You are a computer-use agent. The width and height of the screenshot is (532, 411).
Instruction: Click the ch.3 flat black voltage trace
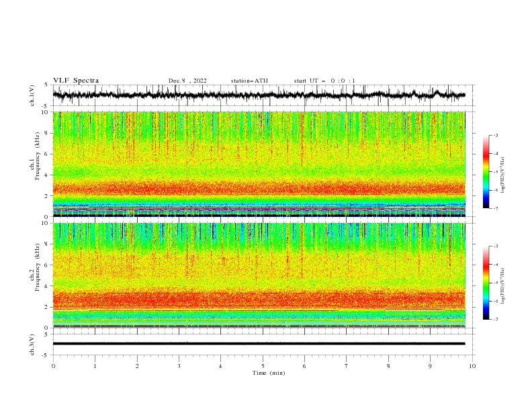click(259, 344)
